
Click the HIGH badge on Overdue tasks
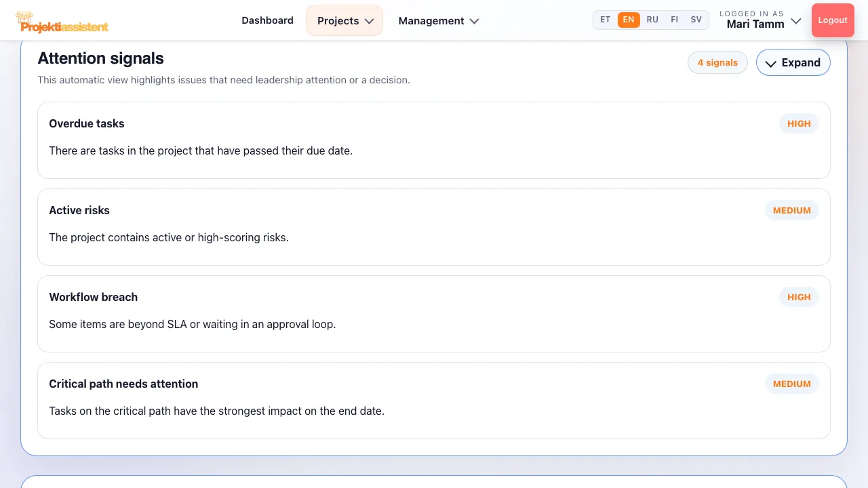point(799,123)
